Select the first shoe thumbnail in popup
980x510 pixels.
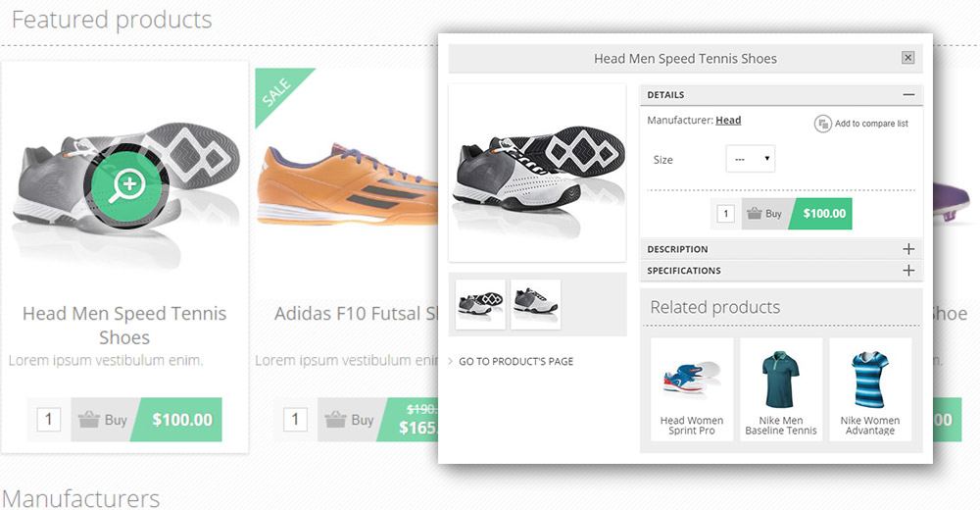coord(480,304)
